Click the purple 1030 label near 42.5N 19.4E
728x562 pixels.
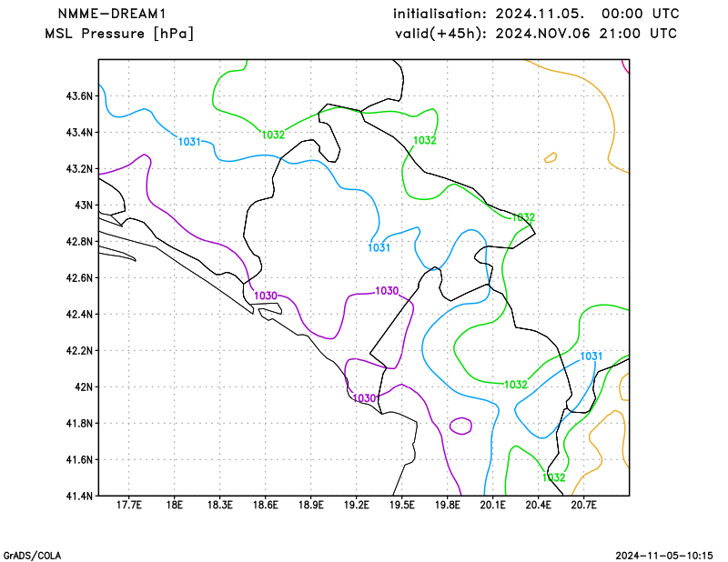[x=387, y=291]
